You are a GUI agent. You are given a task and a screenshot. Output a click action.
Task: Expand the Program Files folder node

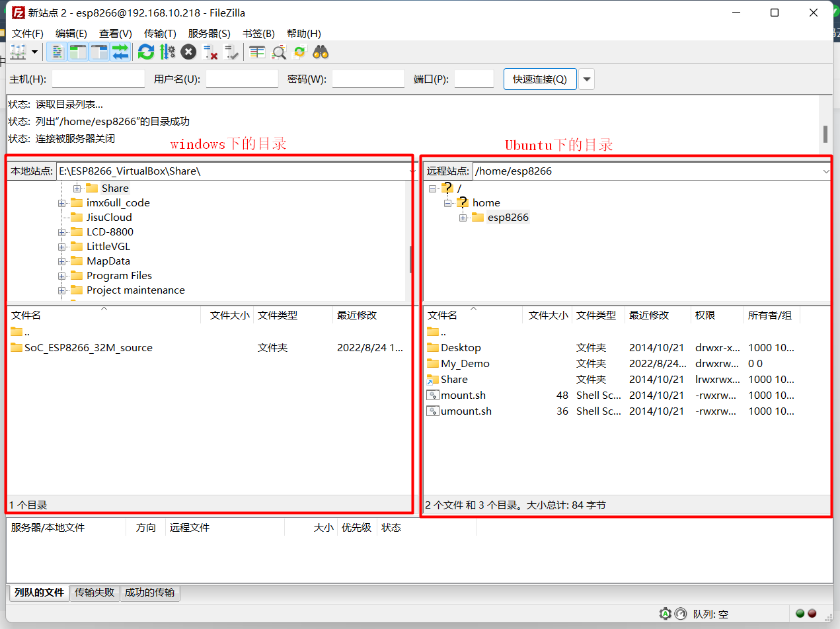point(61,276)
